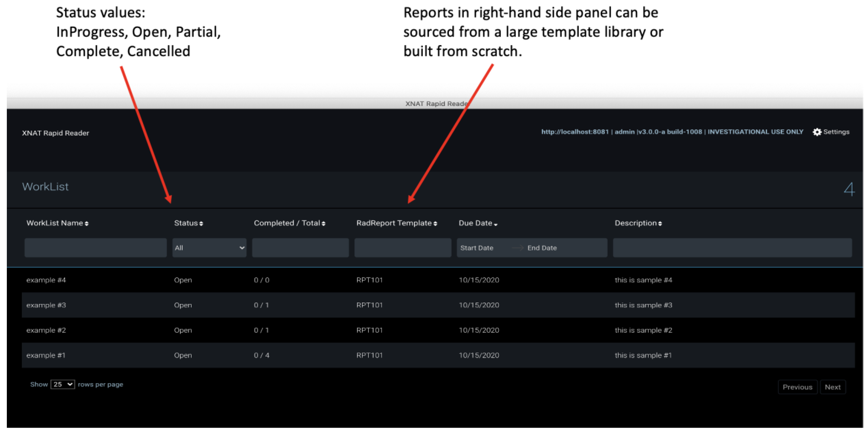
Task: Click the XNAT Rapid Reader header title
Action: click(56, 133)
